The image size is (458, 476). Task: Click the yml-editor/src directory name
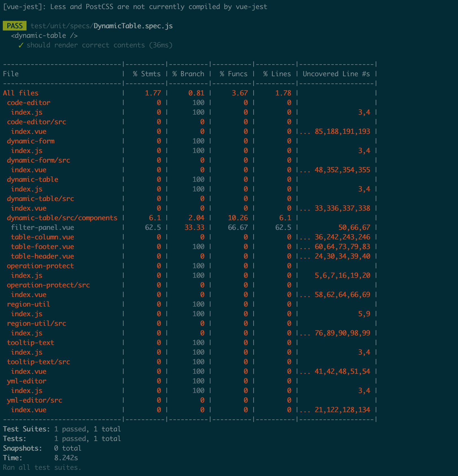point(34,400)
